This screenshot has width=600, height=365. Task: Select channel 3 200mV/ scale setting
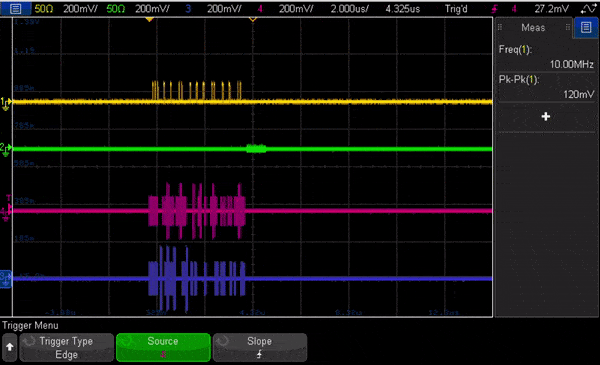[213, 9]
